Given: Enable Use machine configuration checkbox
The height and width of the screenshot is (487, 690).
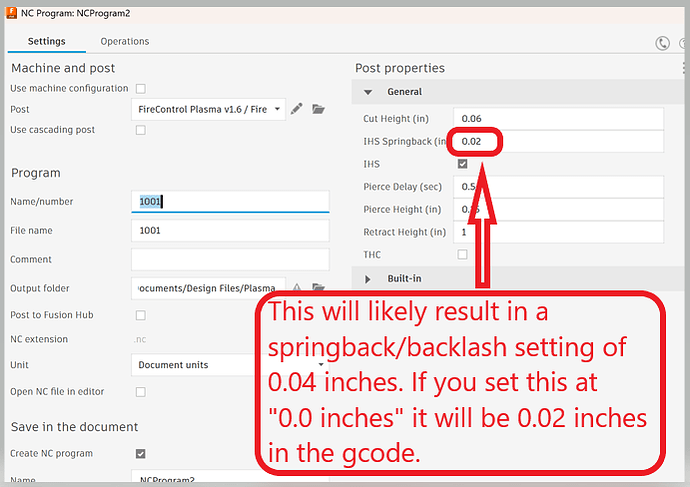Looking at the screenshot, I should tap(140, 89).
